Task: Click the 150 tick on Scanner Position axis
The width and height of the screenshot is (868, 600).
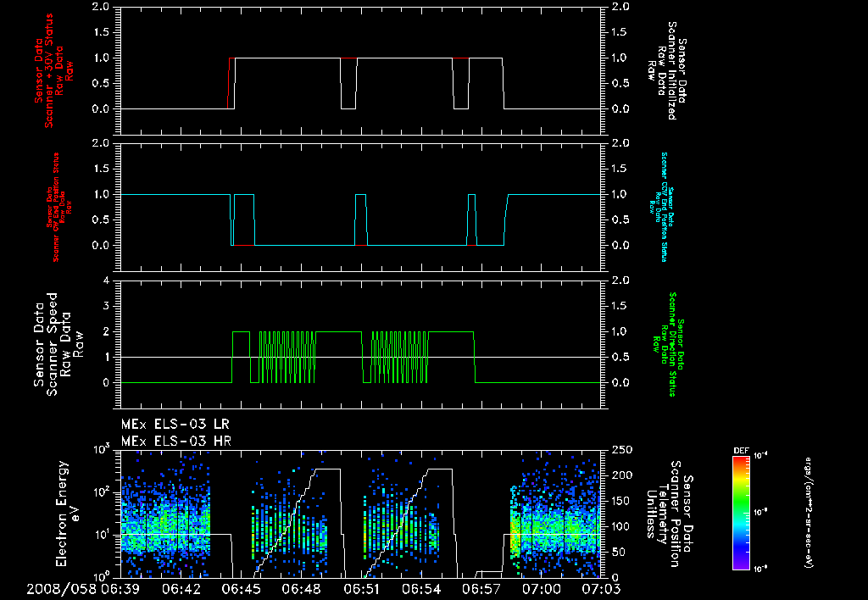Action: [x=621, y=501]
